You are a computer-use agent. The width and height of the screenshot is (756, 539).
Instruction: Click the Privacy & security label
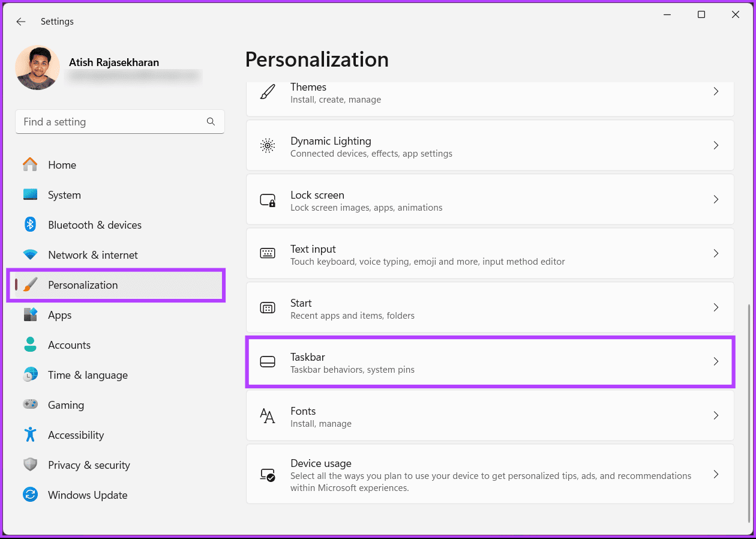pos(89,465)
